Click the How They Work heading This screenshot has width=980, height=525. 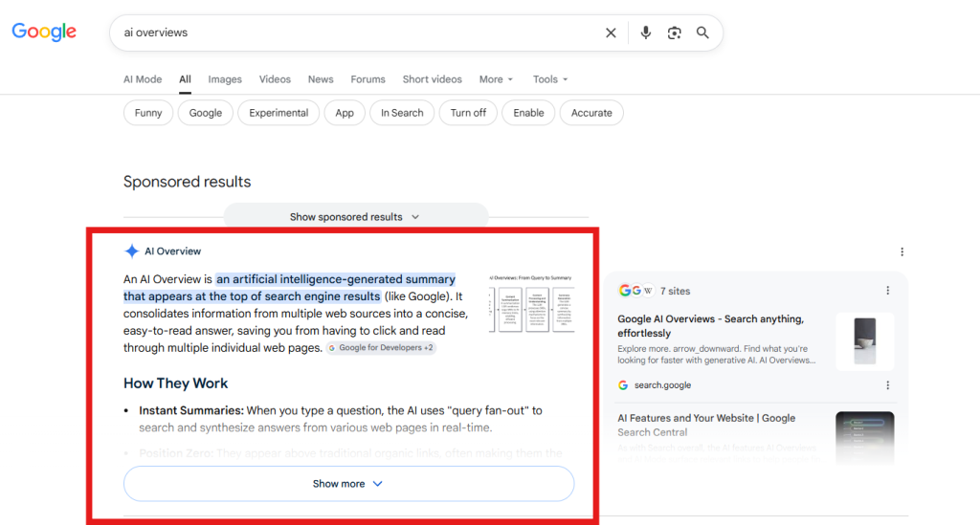point(176,383)
